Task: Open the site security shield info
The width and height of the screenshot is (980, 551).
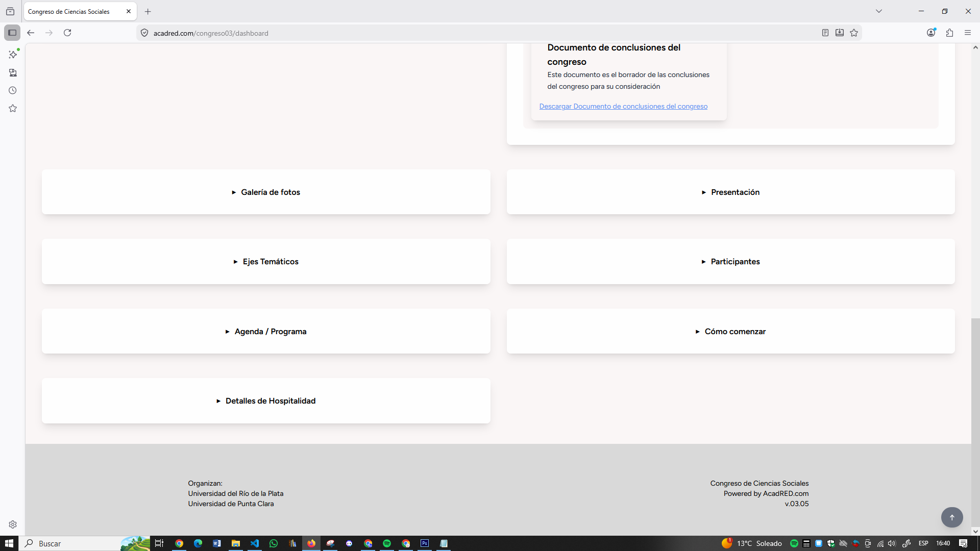Action: pyautogui.click(x=144, y=33)
